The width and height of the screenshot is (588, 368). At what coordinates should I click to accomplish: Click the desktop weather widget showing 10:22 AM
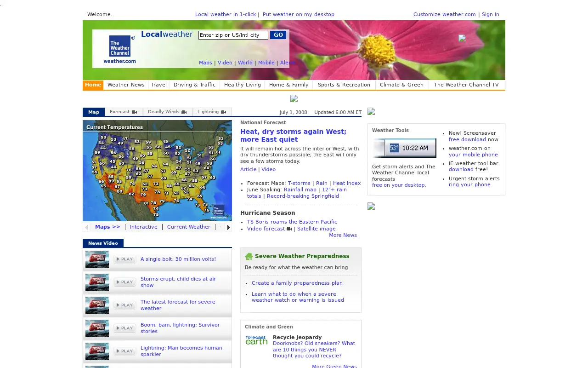point(405,148)
